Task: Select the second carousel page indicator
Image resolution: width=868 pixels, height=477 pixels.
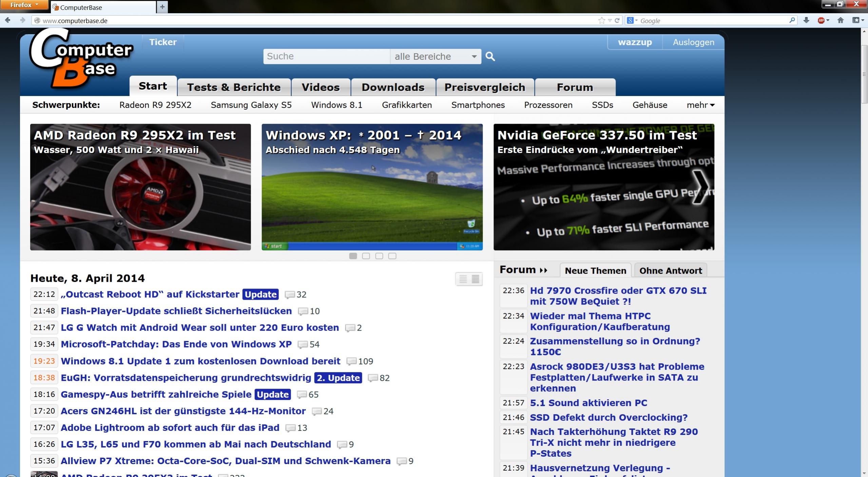Action: pyautogui.click(x=366, y=256)
